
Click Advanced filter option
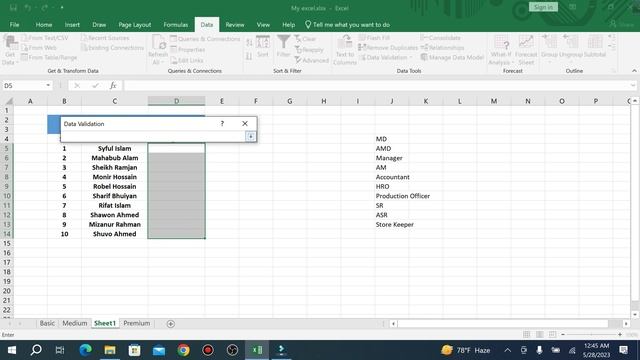tap(311, 60)
